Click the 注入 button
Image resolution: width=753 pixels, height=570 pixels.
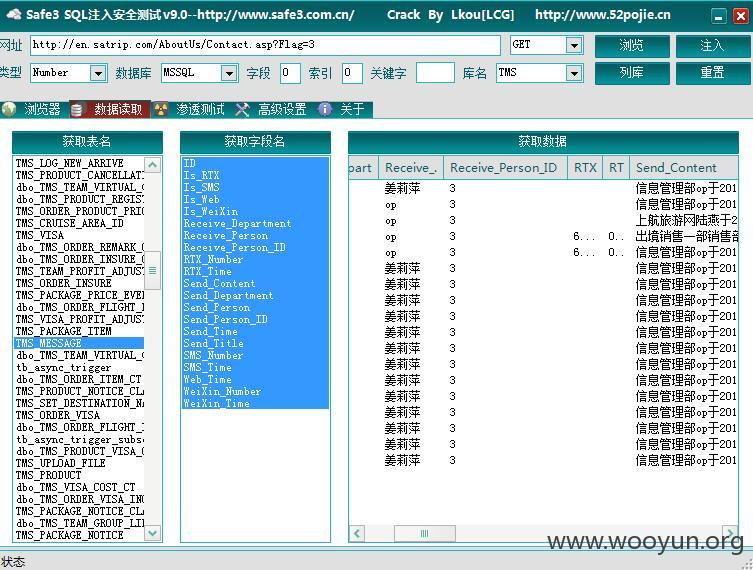tap(712, 46)
